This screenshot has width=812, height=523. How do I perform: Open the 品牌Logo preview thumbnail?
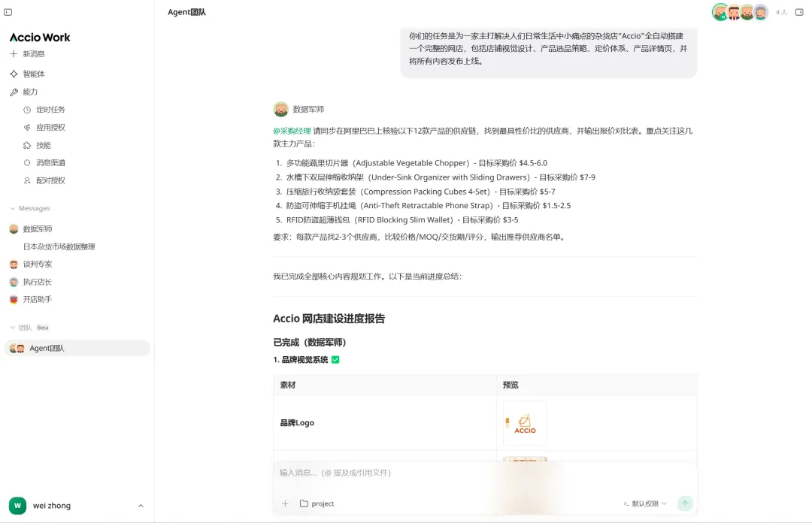pos(525,423)
